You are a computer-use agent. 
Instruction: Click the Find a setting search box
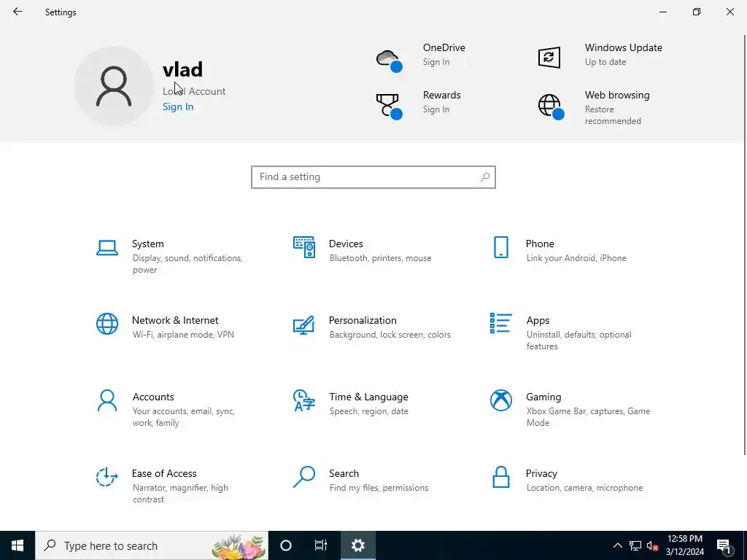tap(373, 177)
